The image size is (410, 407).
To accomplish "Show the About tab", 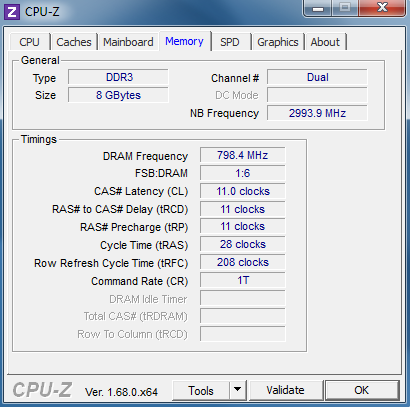I will pyautogui.click(x=325, y=42).
